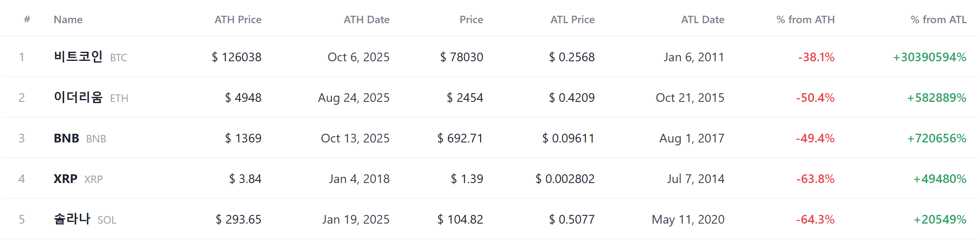The image size is (980, 241).
Task: Click the ETH ticker symbol
Action: (x=119, y=98)
